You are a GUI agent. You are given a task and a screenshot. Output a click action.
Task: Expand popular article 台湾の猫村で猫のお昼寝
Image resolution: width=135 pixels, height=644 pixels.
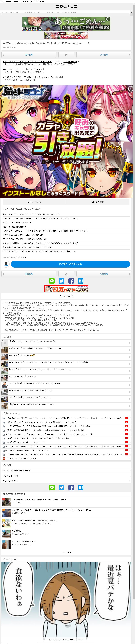pyautogui.click(x=66, y=406)
